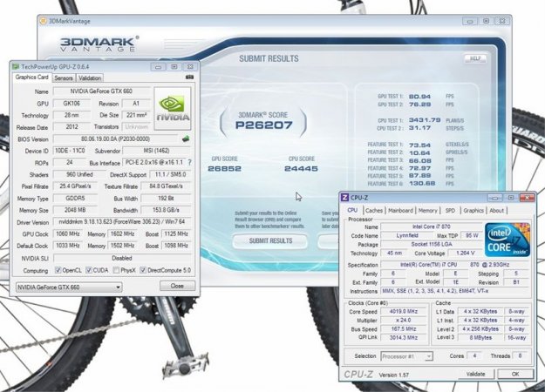Open the About tab in CPU-Z
Screen dimensions: 545x392
(497, 211)
